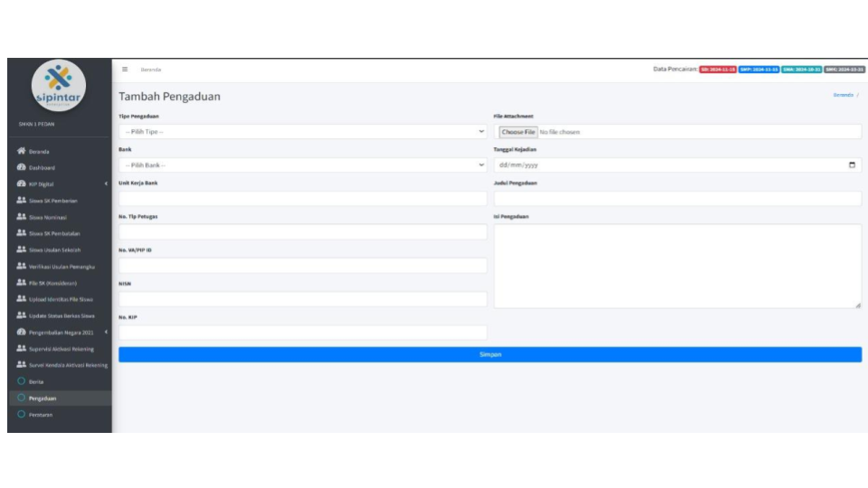Viewport: 868px width, 488px height.
Task: Click the Beranda breadcrumb link at right
Action: (842, 95)
